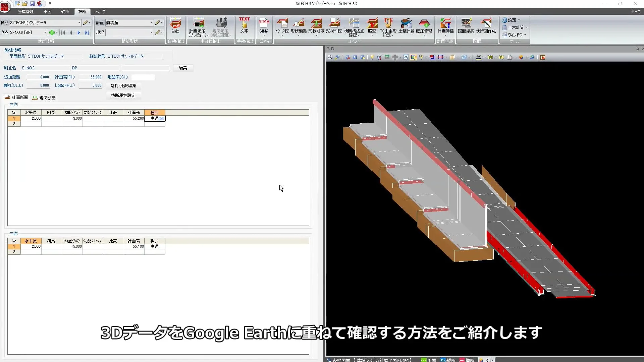Screen dimensions: 644x362
Task: Open 形状編集 shape edit tool
Action: [299, 26]
